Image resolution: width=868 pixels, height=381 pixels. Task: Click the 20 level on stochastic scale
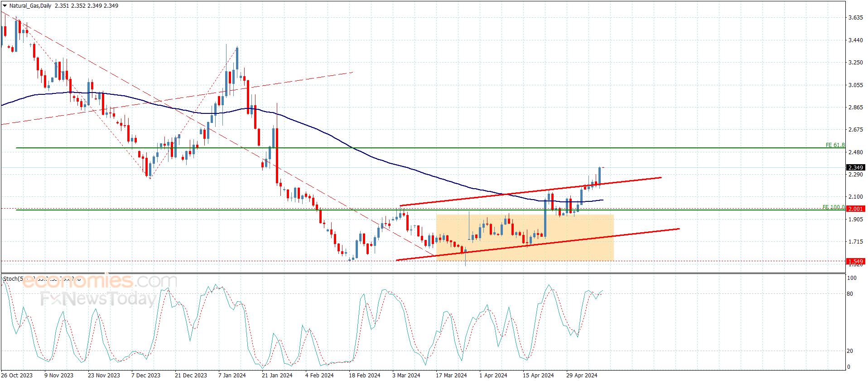click(x=850, y=351)
